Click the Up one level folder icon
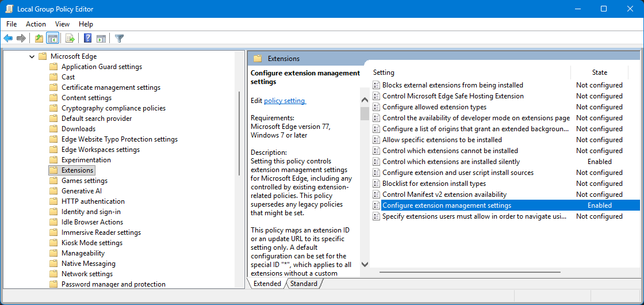Screen dimensions: 644x305 [39, 39]
